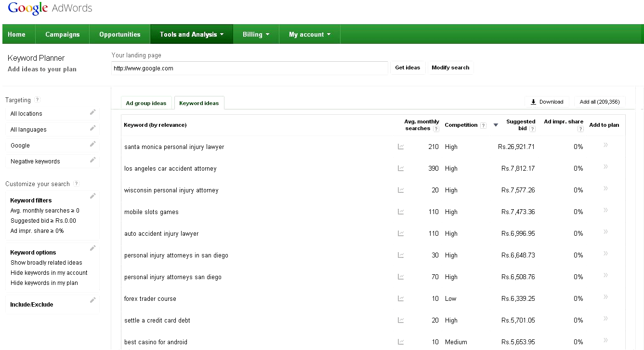Add "santa monica personal injury lawyer" to plan
Screen dimensions: 644x350
click(x=605, y=145)
